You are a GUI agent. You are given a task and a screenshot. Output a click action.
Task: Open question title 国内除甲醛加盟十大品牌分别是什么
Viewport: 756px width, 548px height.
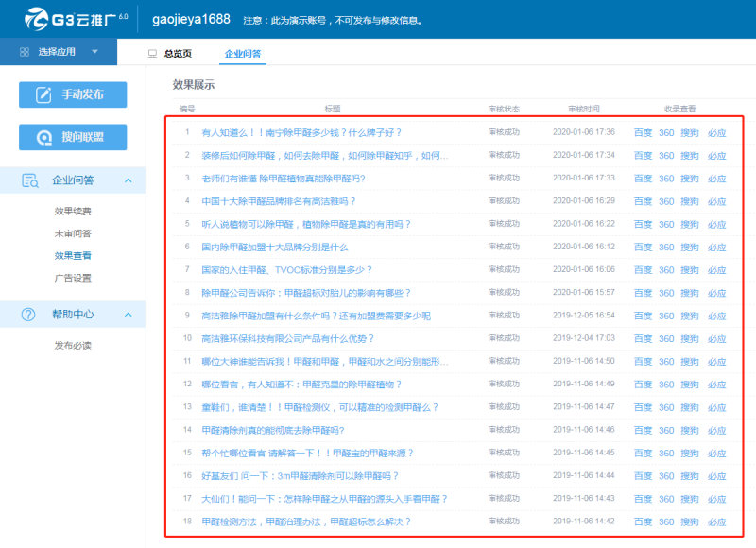coord(275,248)
